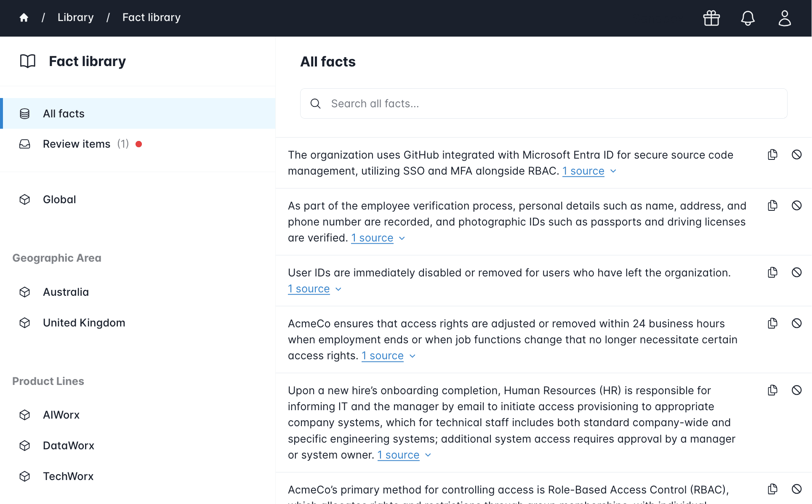The image size is (812, 504).
Task: Go to Library breadcrumb link
Action: (75, 18)
